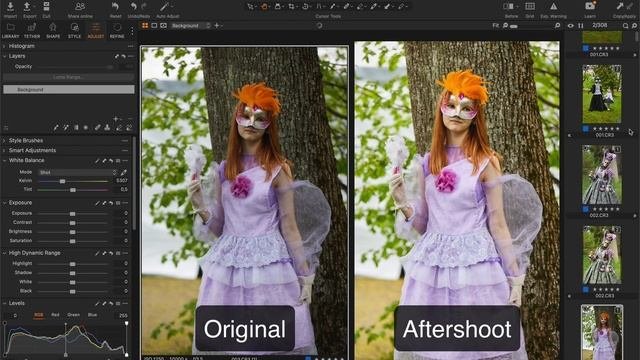Switch to the Tether tool tab
This screenshot has width=640, height=360.
[x=32, y=31]
